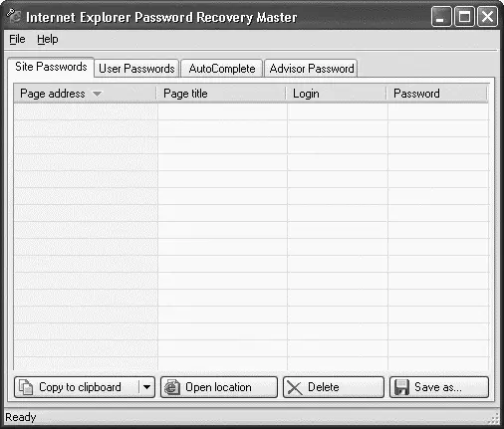Click the Internet Explorer globe icon
Screen dimensions: 504x429
[x=172, y=387]
